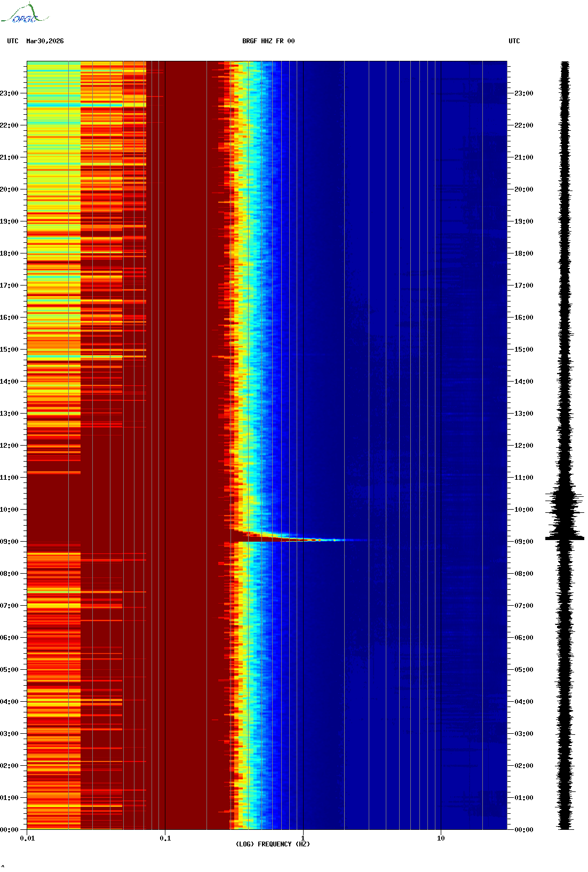This screenshot has height=872, width=588.
Task: Click the 09:00 tick on left time axis
Action: [x=9, y=542]
